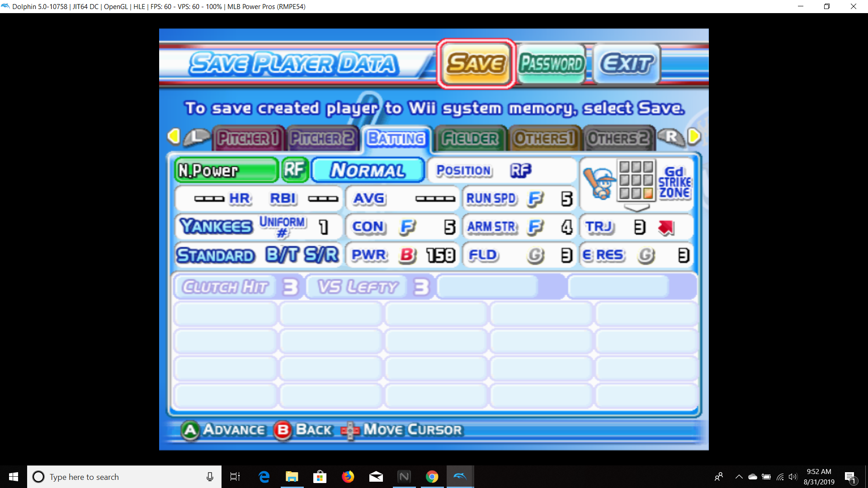Open the Mail app from taskbar
This screenshot has height=488, width=868.
click(x=376, y=477)
